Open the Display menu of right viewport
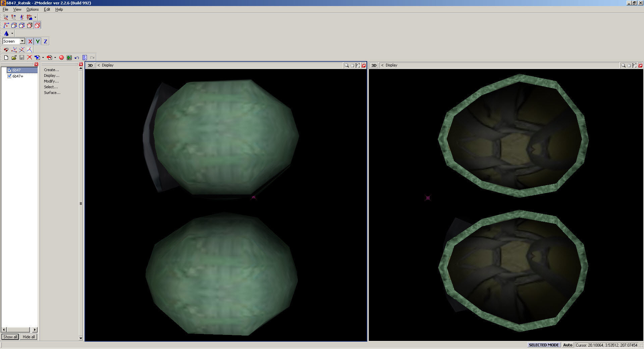Image resolution: width=644 pixels, height=349 pixels. 391,65
